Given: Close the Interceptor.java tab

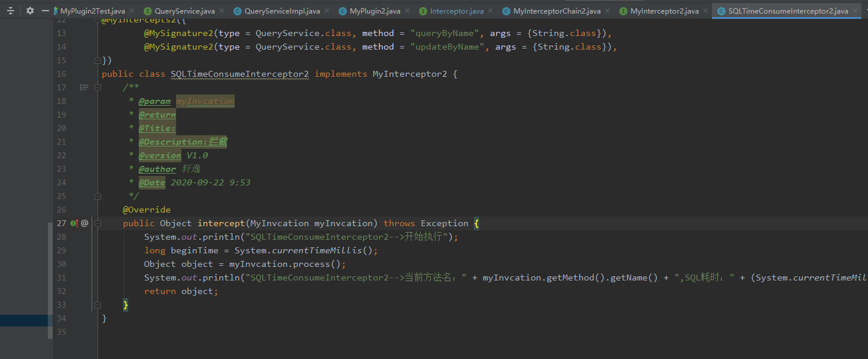Looking at the screenshot, I should pyautogui.click(x=490, y=11).
